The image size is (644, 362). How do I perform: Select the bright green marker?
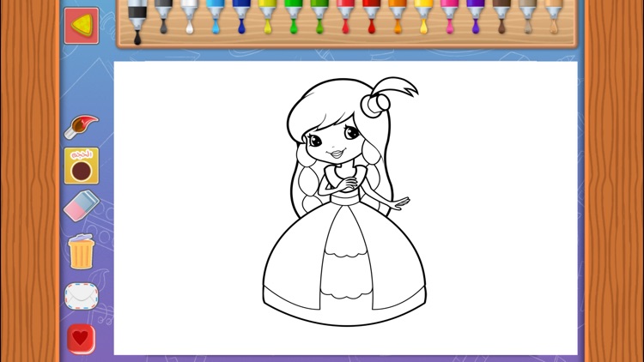(x=294, y=16)
